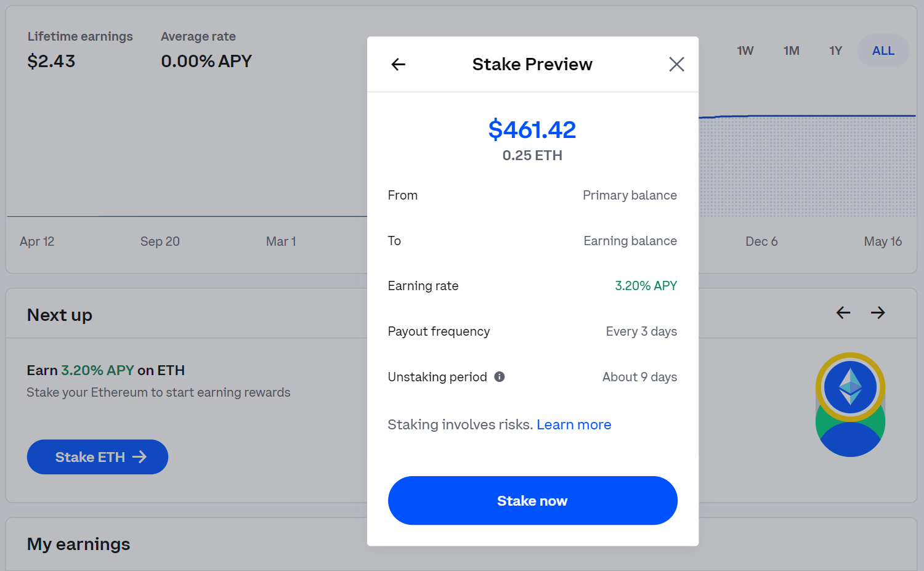Click the Lifetime earnings $2.43 value
This screenshot has width=924, height=571.
coord(51,61)
